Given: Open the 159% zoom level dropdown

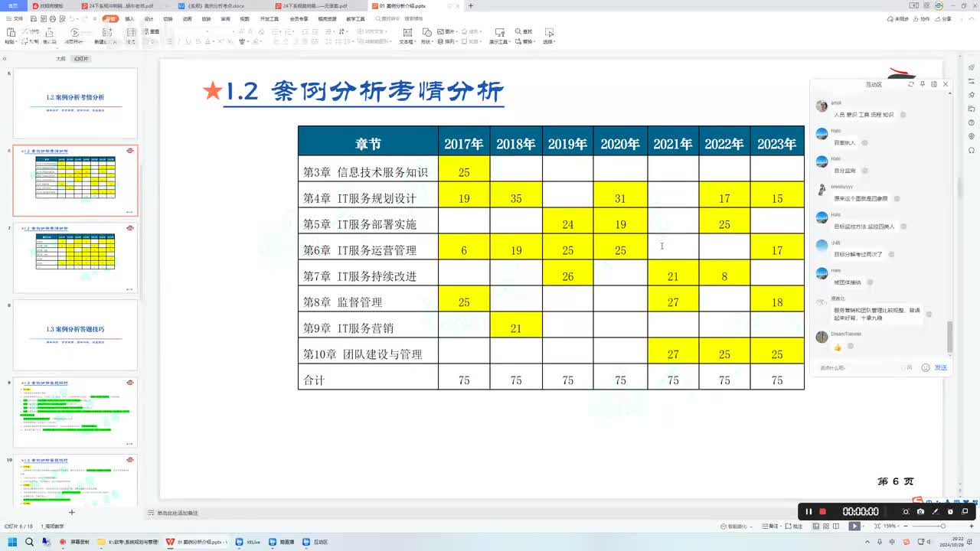Looking at the screenshot, I should point(890,527).
